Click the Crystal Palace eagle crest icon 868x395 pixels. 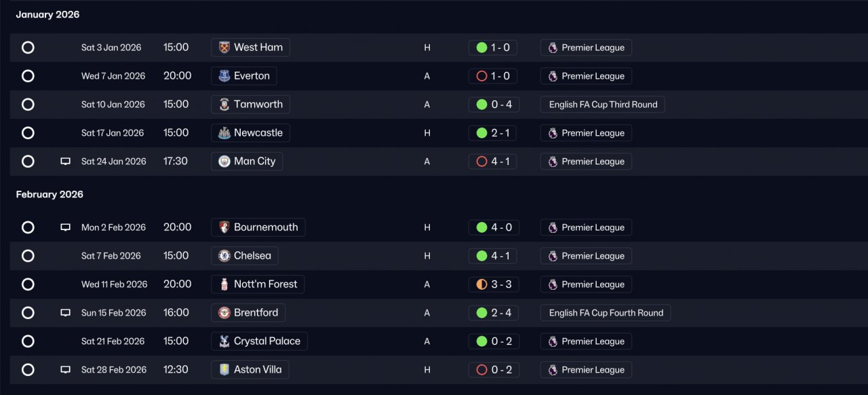click(x=224, y=341)
